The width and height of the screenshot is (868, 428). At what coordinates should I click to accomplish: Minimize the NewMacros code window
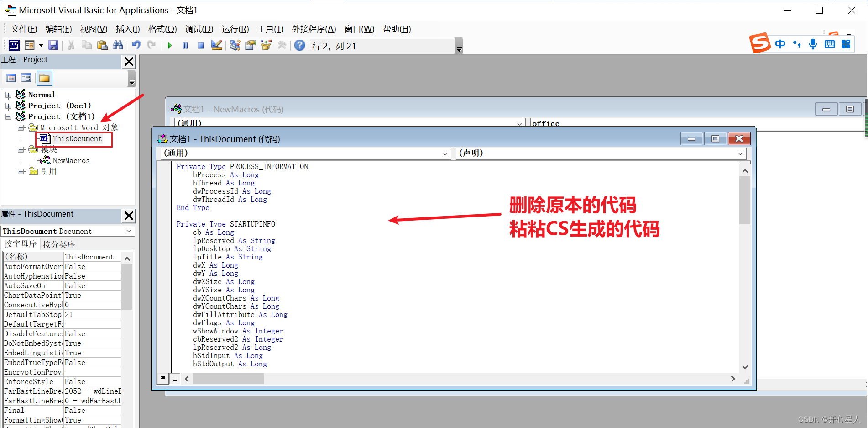coord(826,109)
